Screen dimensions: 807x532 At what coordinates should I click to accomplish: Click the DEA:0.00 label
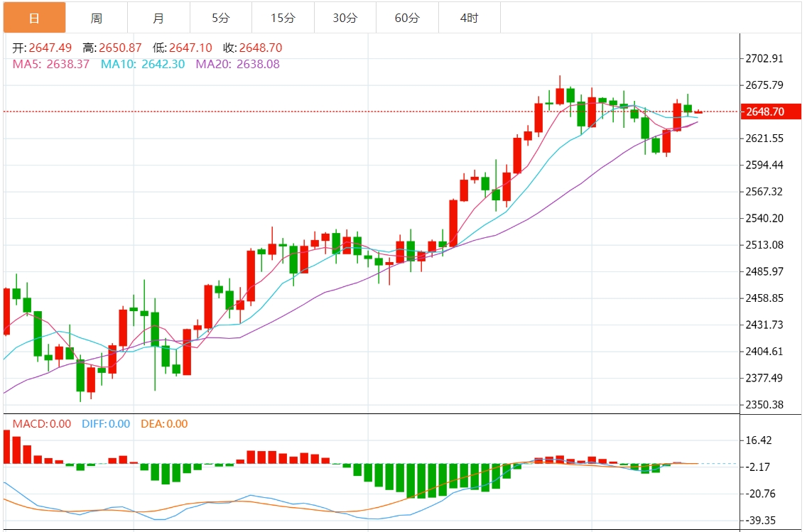click(x=164, y=424)
